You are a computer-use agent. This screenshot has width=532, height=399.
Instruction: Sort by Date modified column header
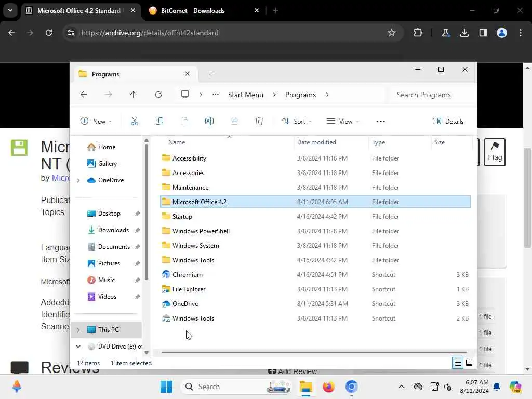[331, 142]
